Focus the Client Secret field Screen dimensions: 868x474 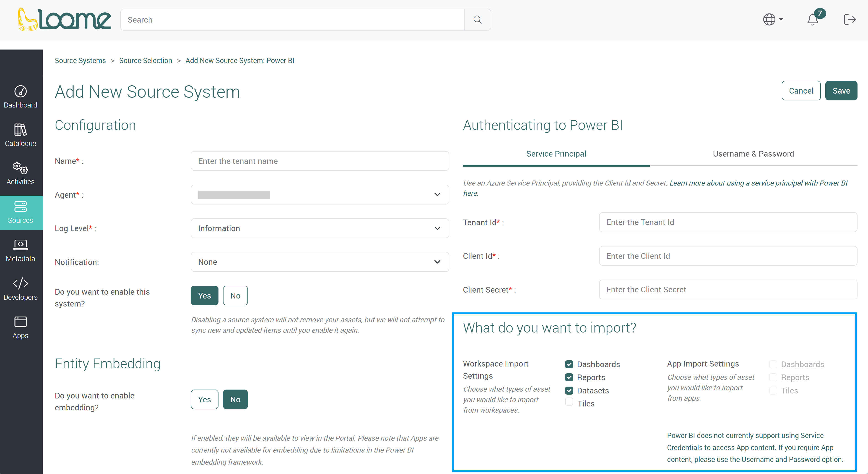(x=728, y=290)
